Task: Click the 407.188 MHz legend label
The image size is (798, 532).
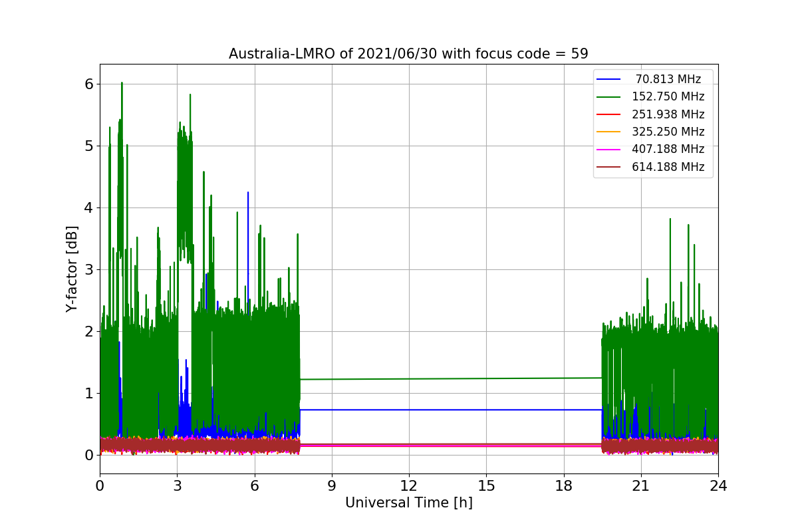Action: point(668,149)
